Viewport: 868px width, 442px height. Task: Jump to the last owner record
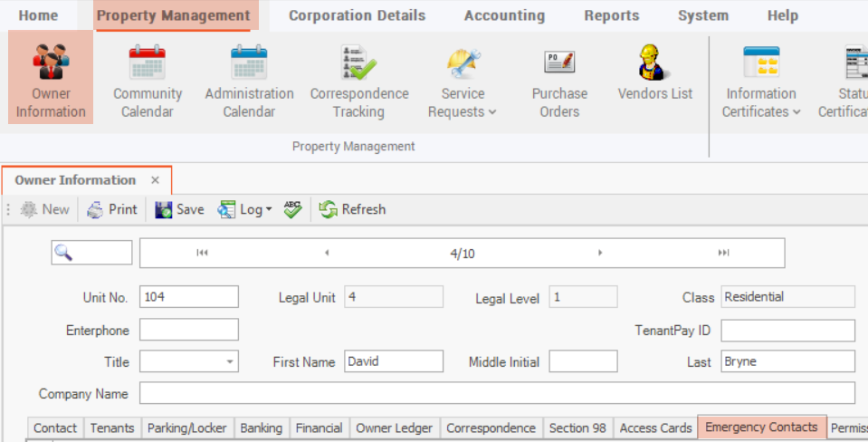[x=723, y=254]
